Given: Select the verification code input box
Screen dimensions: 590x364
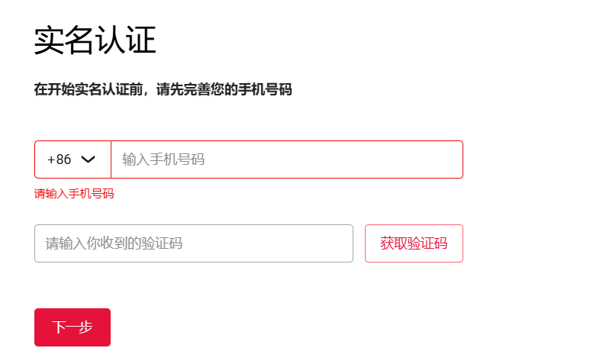Looking at the screenshot, I should tap(193, 243).
